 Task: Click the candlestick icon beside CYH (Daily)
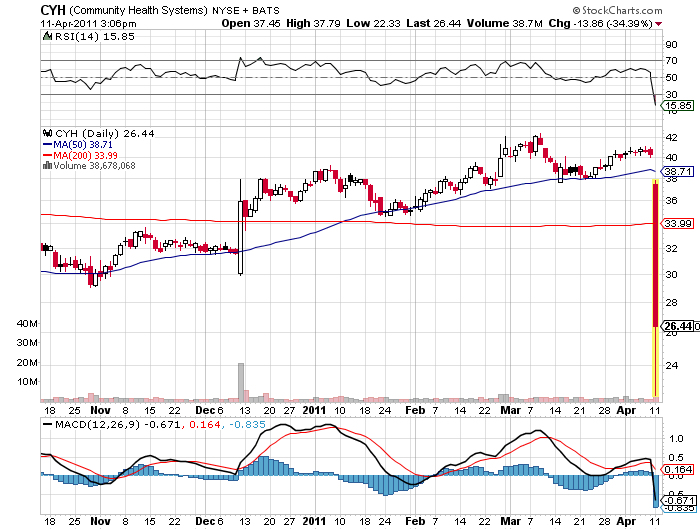(47, 133)
